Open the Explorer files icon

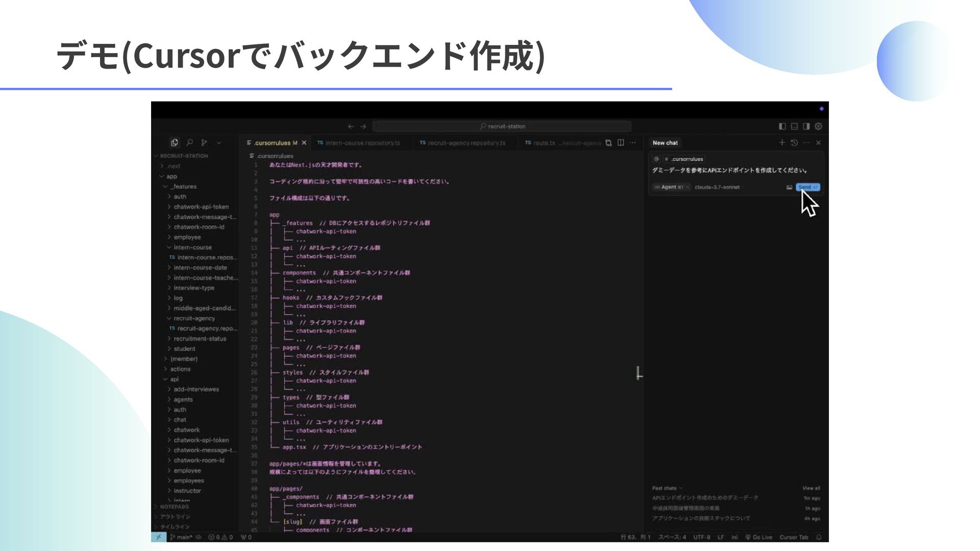pos(174,143)
